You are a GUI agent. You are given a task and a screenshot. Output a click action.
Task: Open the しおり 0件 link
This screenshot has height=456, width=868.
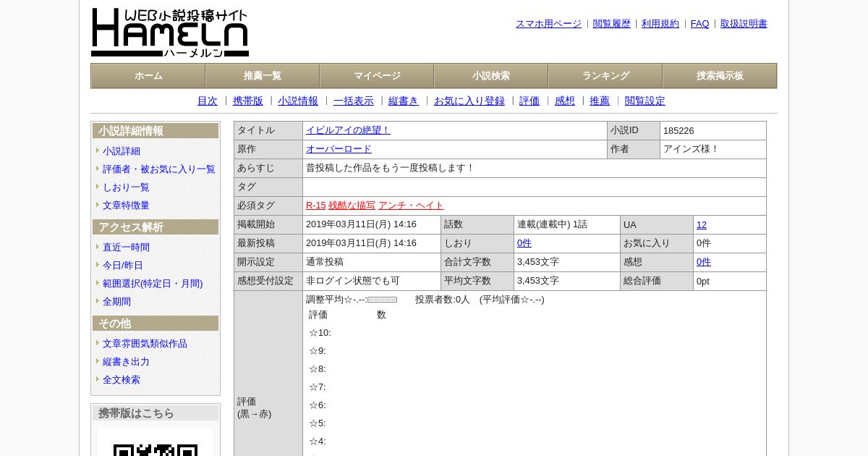pyautogui.click(x=524, y=243)
